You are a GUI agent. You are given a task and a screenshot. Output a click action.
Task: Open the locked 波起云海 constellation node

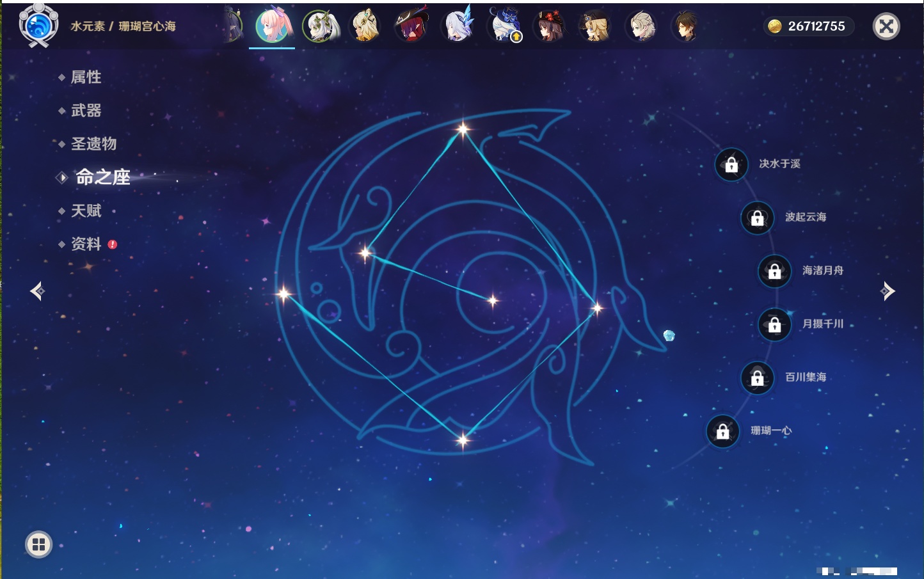[757, 218]
